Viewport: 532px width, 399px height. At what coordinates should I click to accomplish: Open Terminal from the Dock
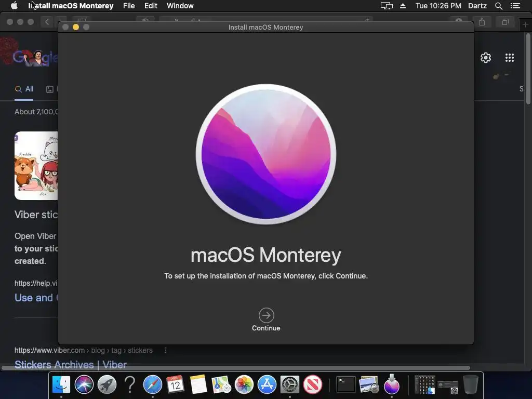345,384
